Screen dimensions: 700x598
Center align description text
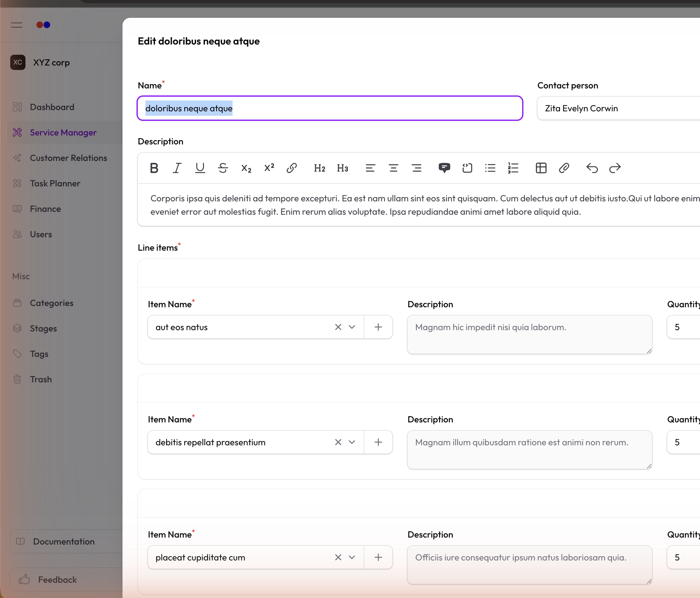click(x=394, y=168)
